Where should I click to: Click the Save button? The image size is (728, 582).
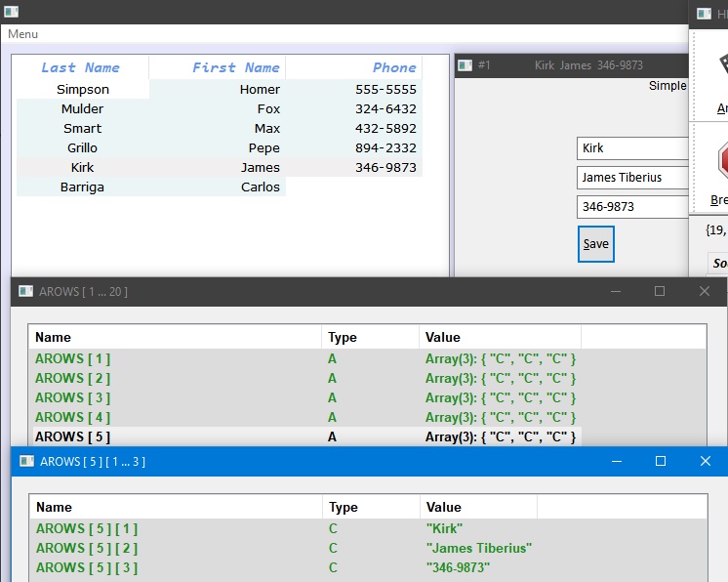click(596, 244)
